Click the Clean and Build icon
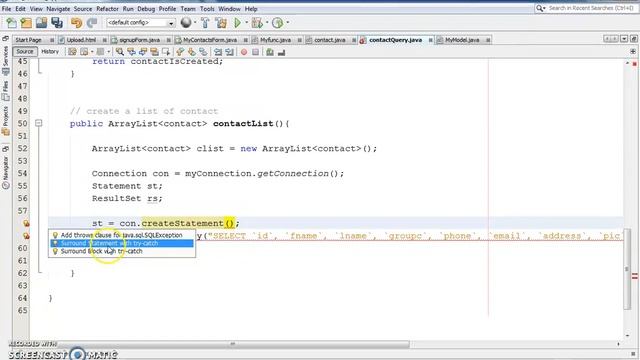 point(221,23)
